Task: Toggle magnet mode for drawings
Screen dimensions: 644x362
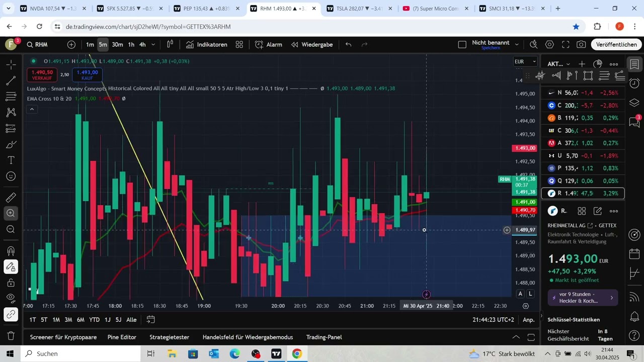Action: 11,250
